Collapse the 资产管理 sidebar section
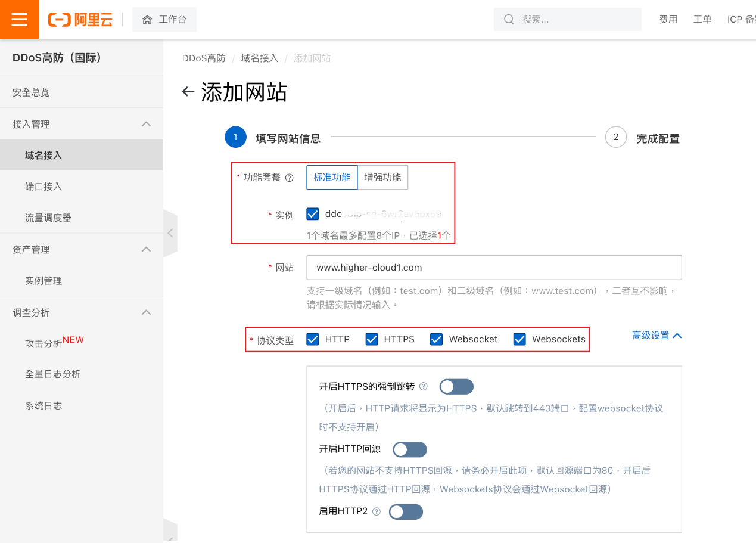Viewport: 756px width, 543px height. (x=146, y=249)
